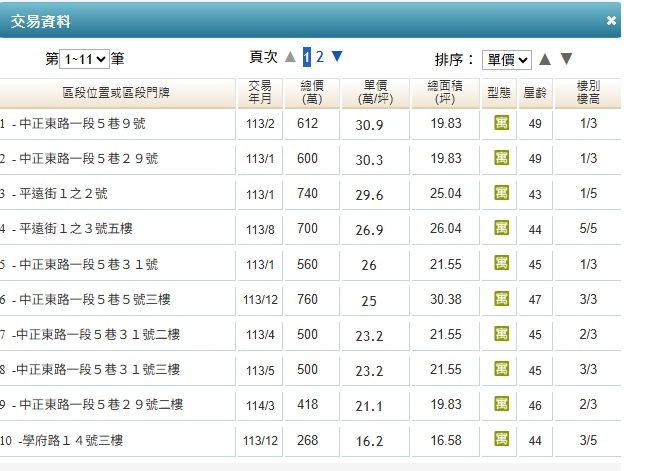The width and height of the screenshot is (646, 471).
Task: Select row 2 中正東路一段5巷29號
Action: pos(310,159)
